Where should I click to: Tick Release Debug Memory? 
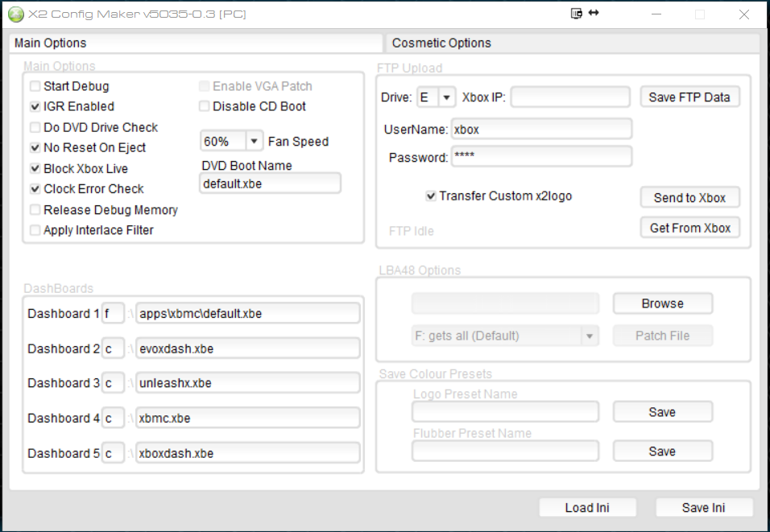coord(35,210)
